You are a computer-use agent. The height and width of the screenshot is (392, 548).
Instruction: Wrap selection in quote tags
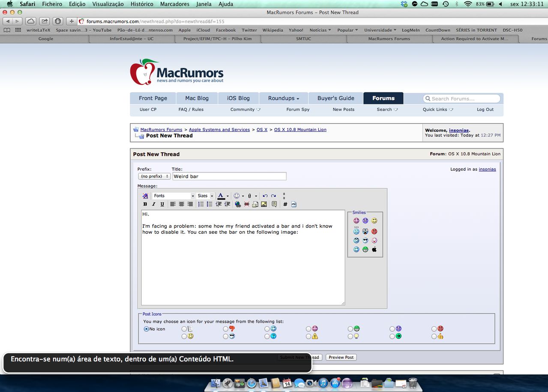pos(274,204)
